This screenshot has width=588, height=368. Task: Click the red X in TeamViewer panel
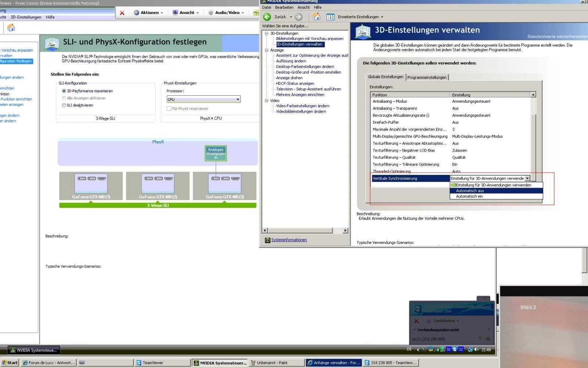click(x=416, y=321)
